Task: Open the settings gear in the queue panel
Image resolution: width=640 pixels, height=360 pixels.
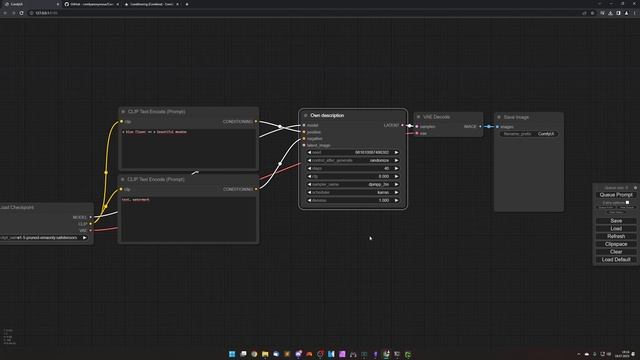Action: (635, 188)
